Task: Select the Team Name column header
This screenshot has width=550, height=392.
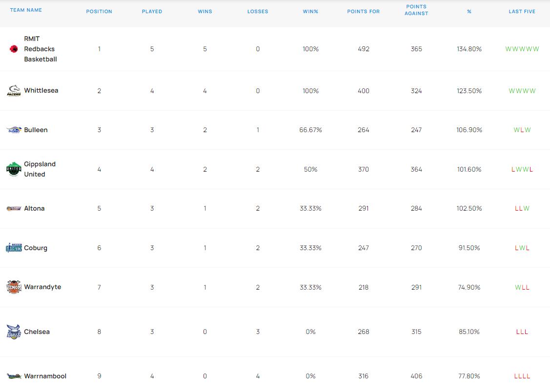Action: [x=26, y=10]
